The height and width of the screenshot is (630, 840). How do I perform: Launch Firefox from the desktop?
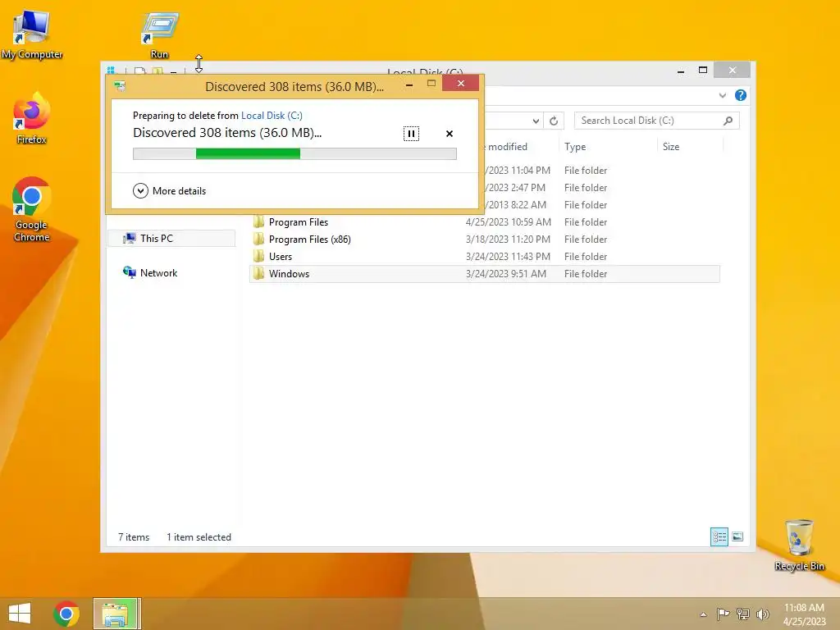(32, 118)
